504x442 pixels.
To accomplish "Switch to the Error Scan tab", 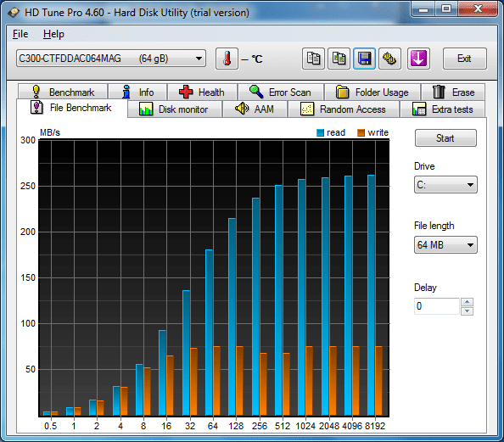I will pyautogui.click(x=281, y=92).
